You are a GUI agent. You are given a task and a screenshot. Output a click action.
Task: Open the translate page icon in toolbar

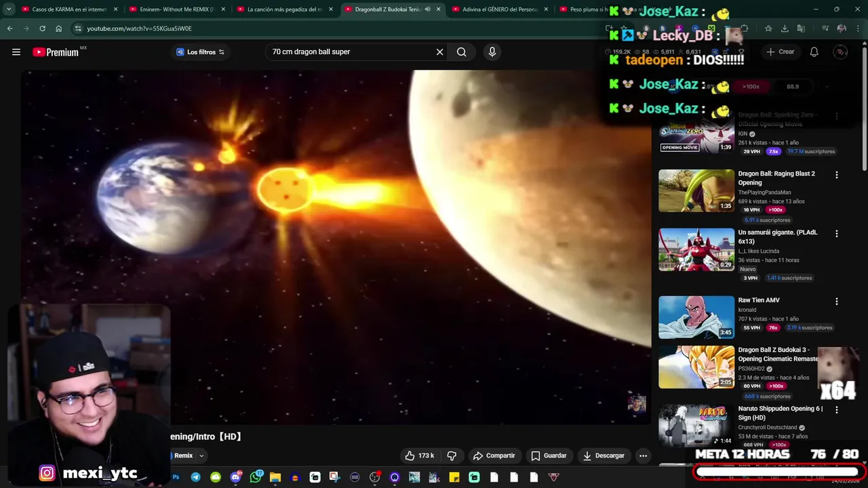[x=801, y=28]
